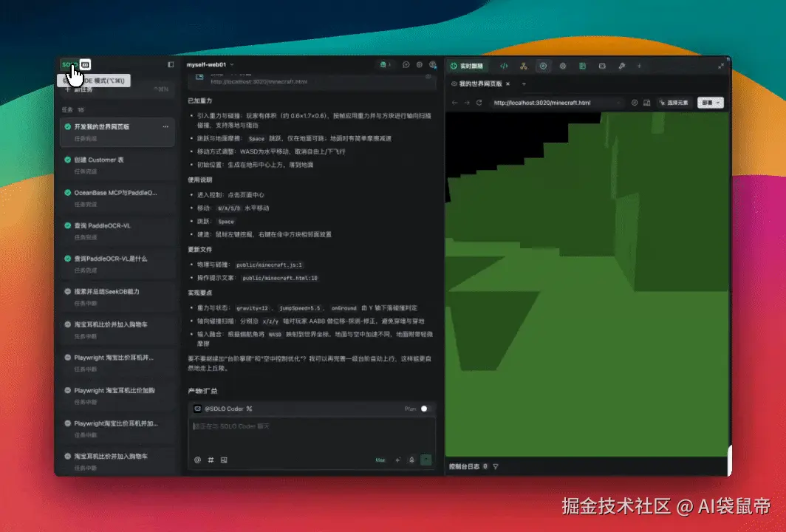Select the 开发我的世界网页版 task
The image size is (786, 532).
tap(117, 132)
